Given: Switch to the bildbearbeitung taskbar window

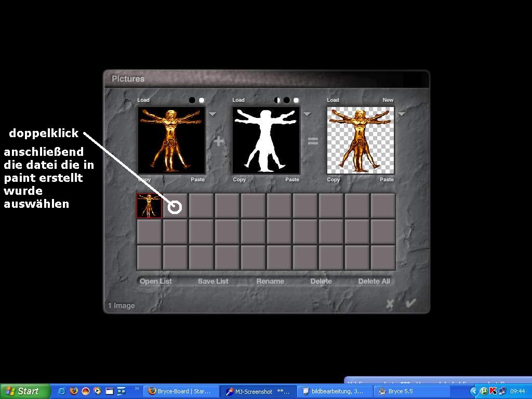Looking at the screenshot, I should tap(335, 392).
